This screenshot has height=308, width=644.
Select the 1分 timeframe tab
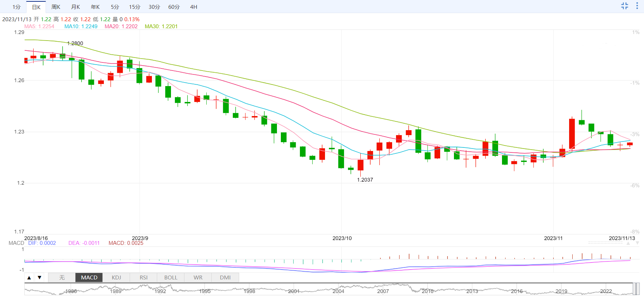tap(17, 7)
